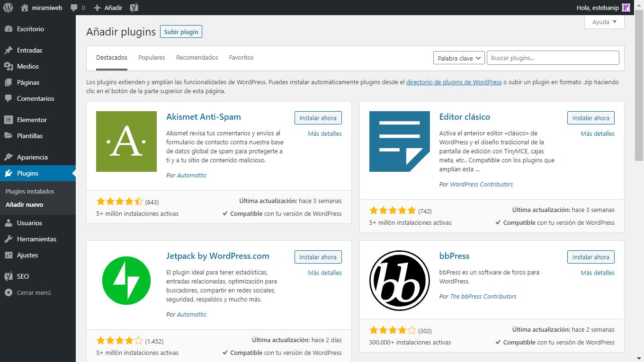This screenshot has height=362, width=644.
Task: Open Yoast icon in admin bar
Action: 134,8
